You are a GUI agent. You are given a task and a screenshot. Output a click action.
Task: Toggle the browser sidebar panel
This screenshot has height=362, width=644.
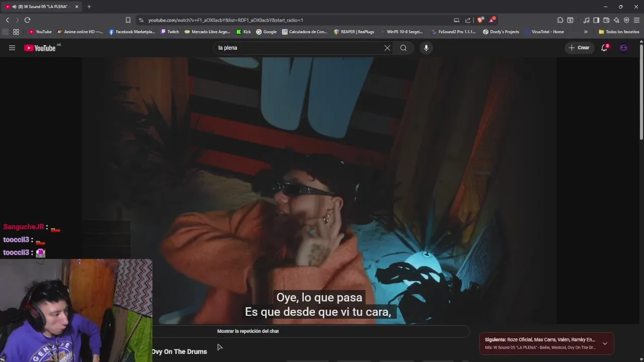(x=596, y=20)
